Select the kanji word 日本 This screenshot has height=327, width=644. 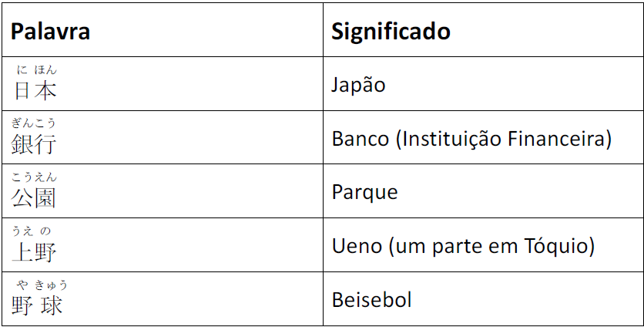tap(35, 91)
